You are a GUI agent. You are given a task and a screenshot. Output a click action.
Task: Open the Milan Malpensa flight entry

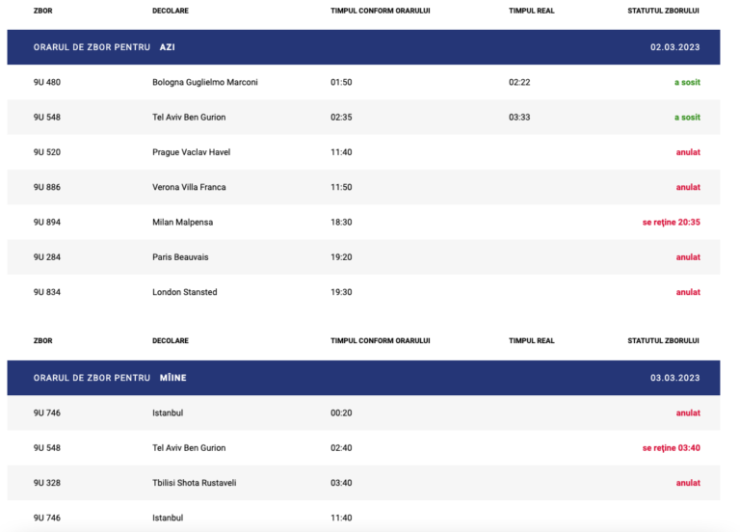tap(182, 222)
